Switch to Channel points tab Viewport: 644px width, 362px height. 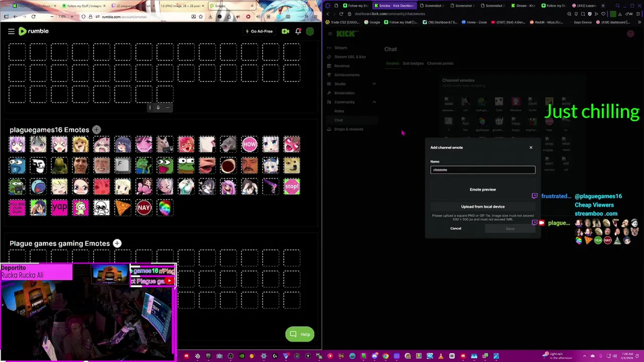pyautogui.click(x=440, y=63)
